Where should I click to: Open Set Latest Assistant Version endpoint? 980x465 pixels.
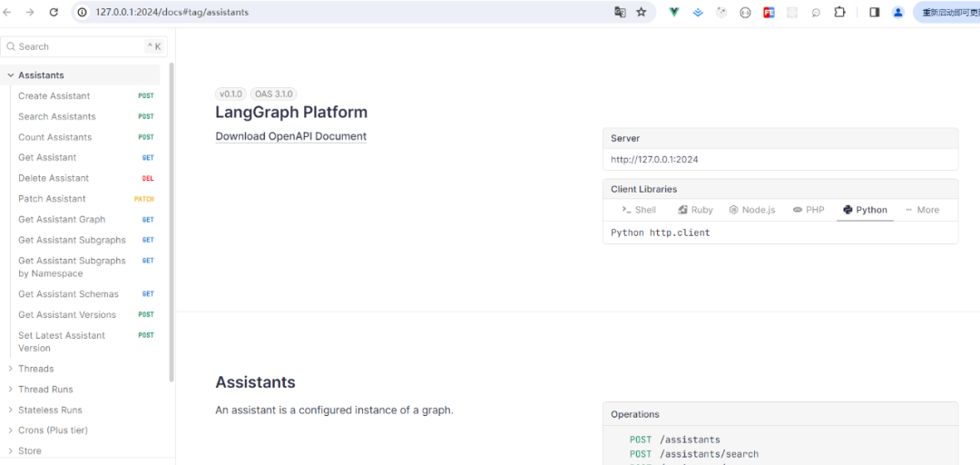click(85, 341)
